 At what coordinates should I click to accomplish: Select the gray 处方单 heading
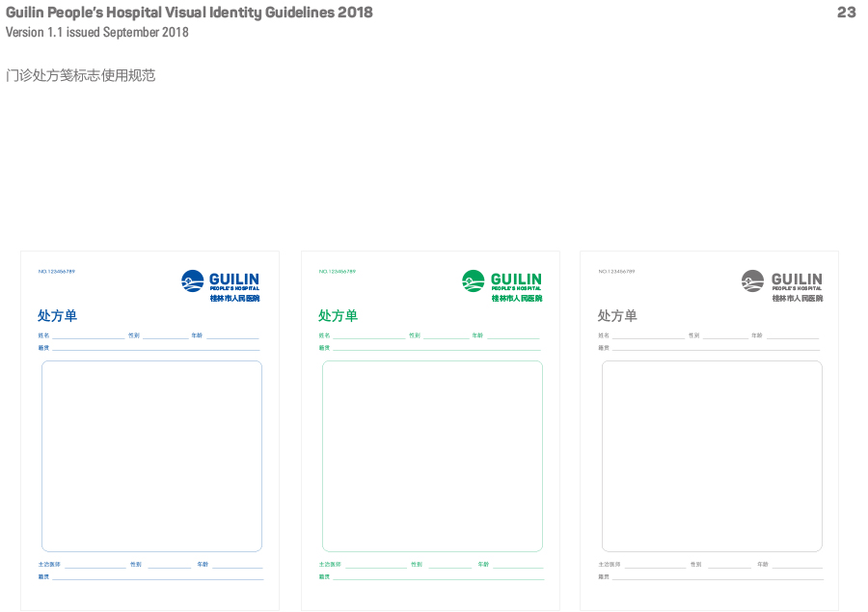tap(617, 316)
